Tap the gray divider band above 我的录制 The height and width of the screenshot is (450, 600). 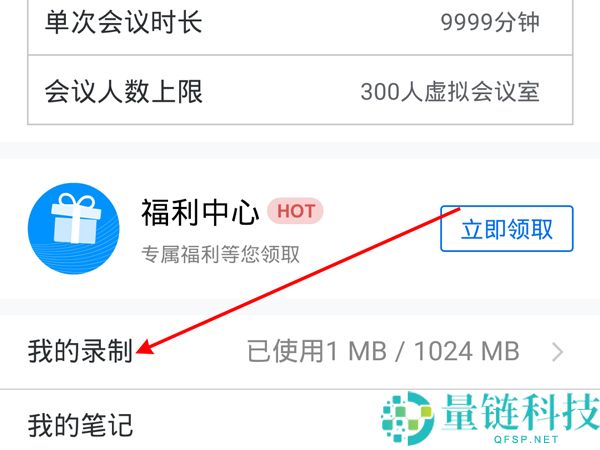pos(300,307)
